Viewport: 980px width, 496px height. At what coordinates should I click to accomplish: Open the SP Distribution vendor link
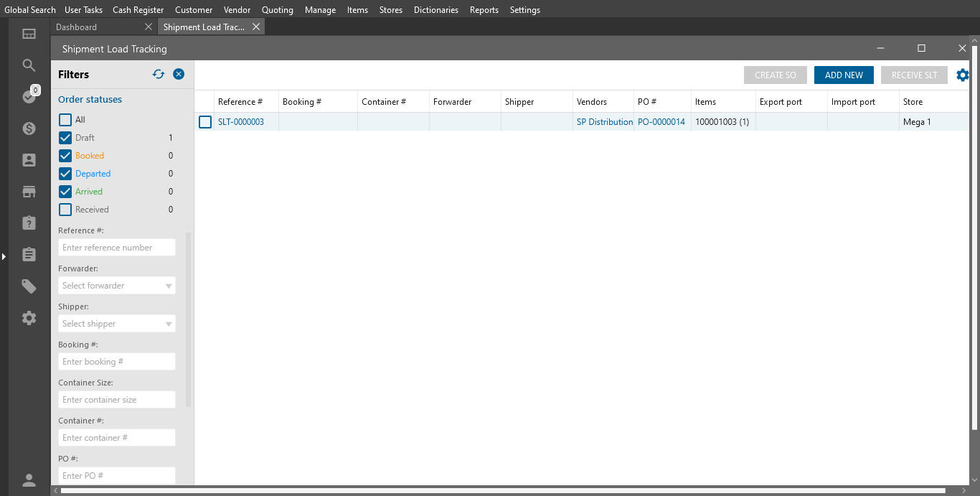point(605,122)
